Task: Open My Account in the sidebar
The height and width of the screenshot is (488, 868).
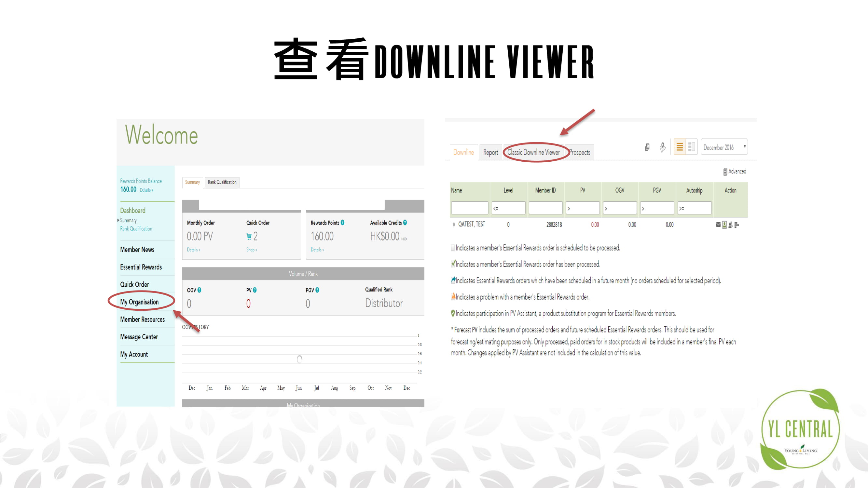Action: pos(134,354)
